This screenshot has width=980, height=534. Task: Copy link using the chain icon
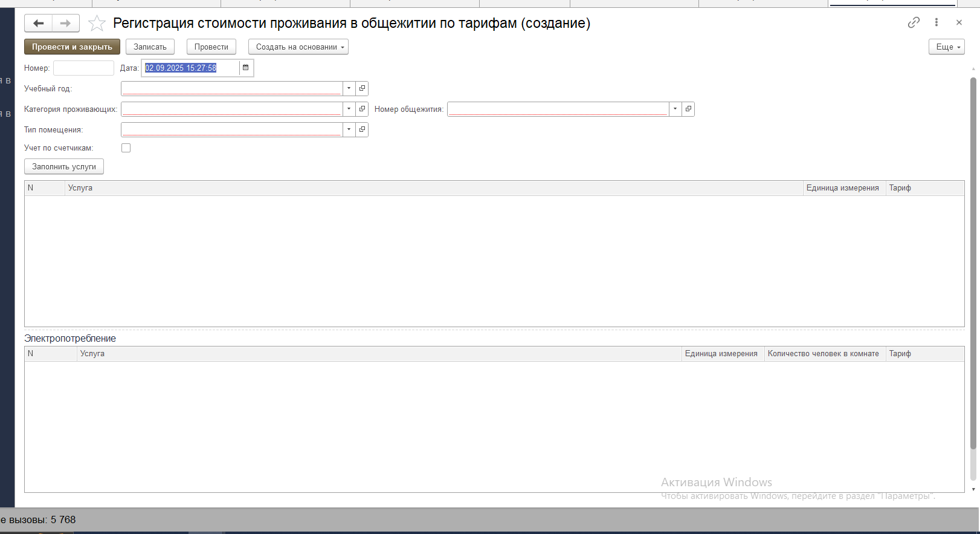click(x=914, y=22)
